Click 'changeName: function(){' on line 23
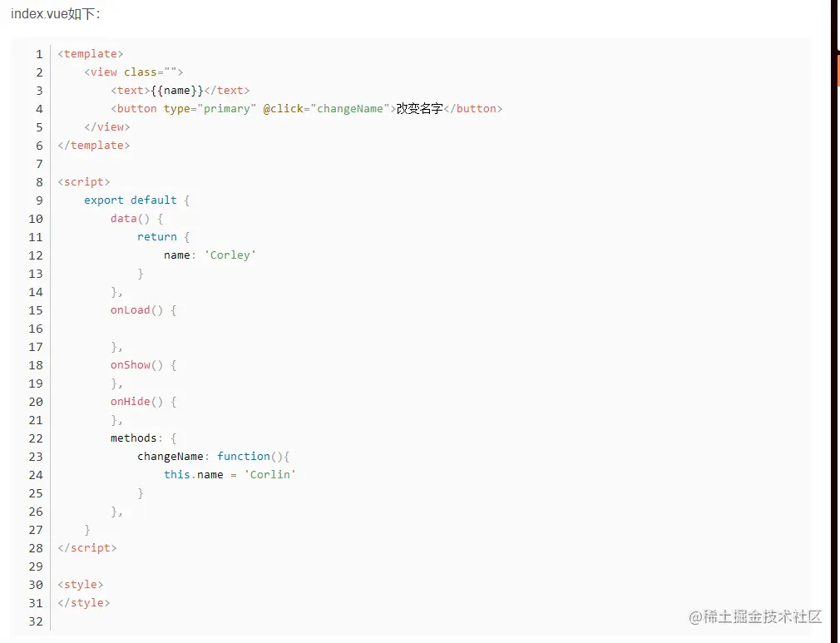The height and width of the screenshot is (643, 840). point(213,457)
